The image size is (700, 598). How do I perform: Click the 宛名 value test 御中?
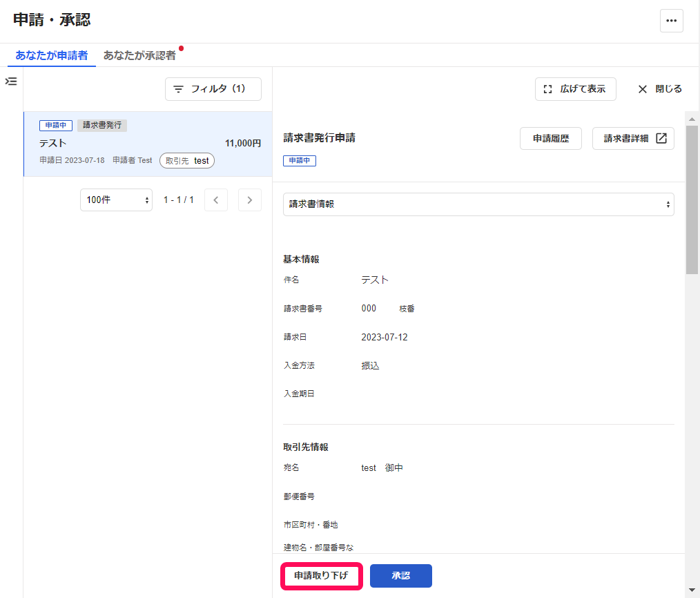click(x=382, y=467)
